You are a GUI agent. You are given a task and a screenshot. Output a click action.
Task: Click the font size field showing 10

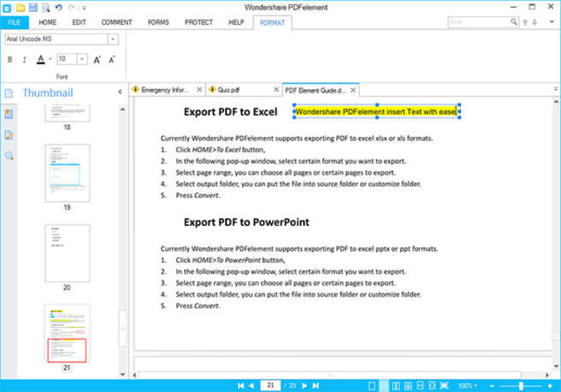click(67, 59)
